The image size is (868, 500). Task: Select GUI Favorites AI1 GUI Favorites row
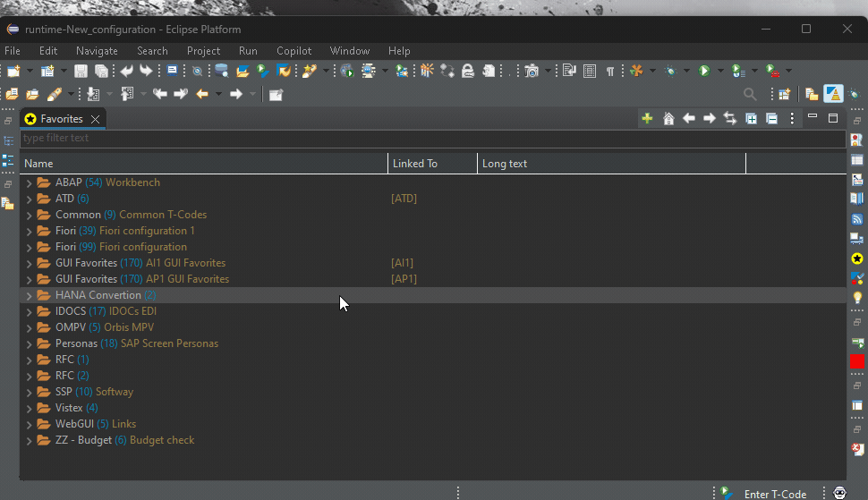pyautogui.click(x=433, y=263)
